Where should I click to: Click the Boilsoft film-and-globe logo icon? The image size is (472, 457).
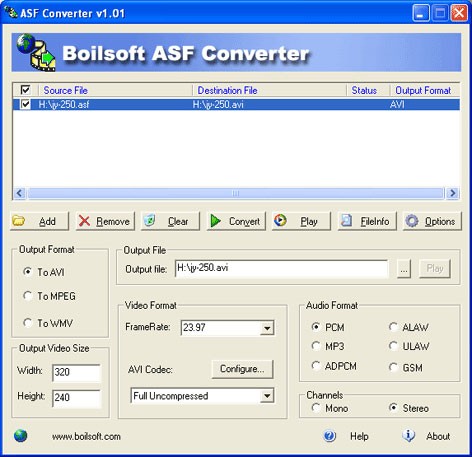pos(36,52)
